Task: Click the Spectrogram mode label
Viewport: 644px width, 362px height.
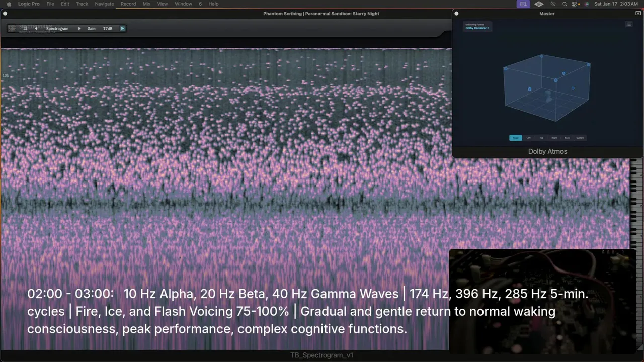Action: pos(57,29)
